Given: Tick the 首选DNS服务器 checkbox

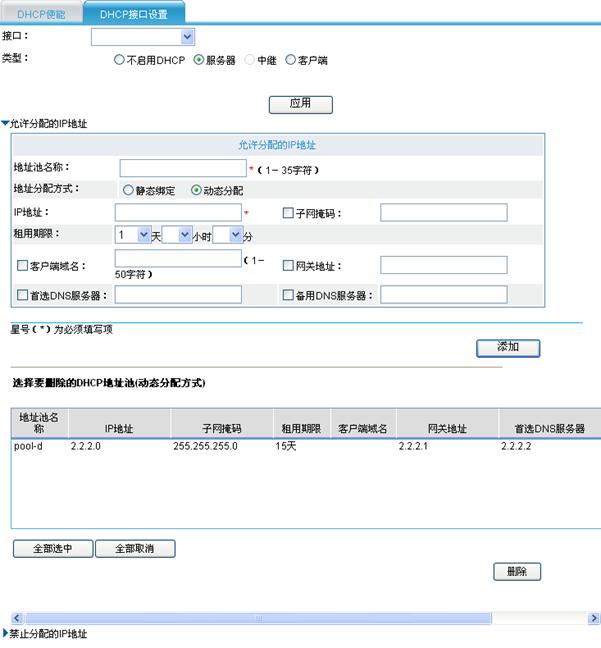Looking at the screenshot, I should 22,295.
